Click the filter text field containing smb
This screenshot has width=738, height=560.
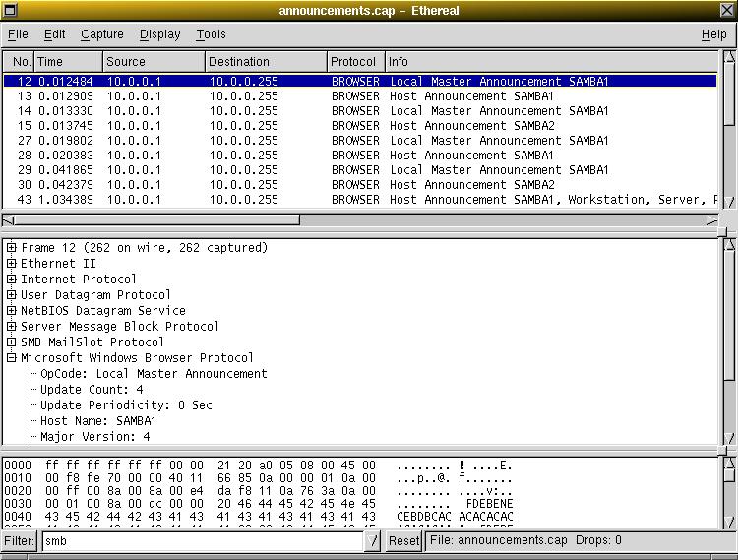pyautogui.click(x=203, y=541)
